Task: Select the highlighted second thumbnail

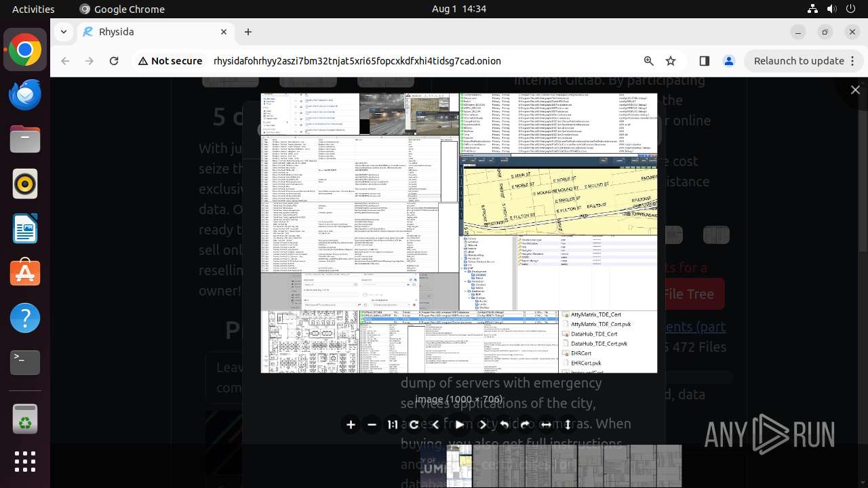Action: 459,466
